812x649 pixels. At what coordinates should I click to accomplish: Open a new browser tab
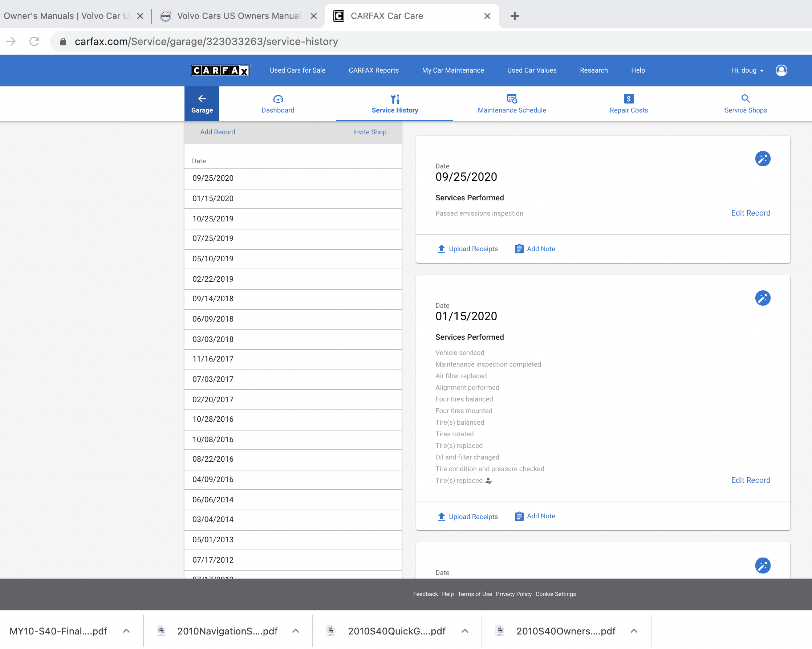tap(515, 16)
